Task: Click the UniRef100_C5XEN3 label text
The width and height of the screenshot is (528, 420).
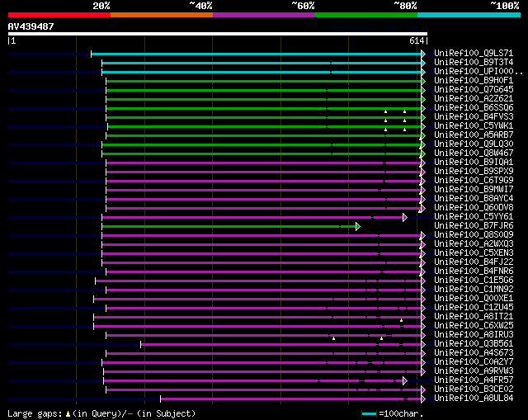Action: (474, 253)
